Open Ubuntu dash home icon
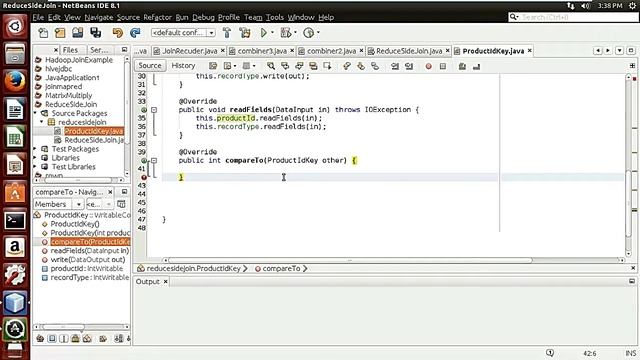Screen dimensions: 640x360 click(x=15, y=27)
